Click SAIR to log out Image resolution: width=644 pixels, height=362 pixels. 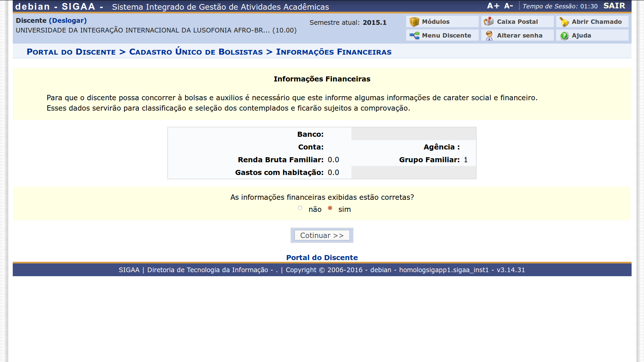point(614,6)
